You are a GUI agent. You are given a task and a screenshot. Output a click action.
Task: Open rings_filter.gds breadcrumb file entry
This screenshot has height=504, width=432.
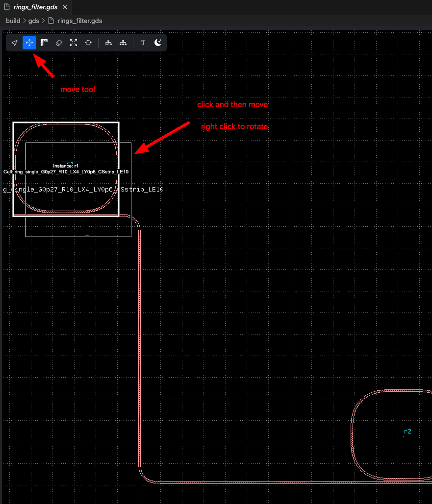tap(79, 21)
